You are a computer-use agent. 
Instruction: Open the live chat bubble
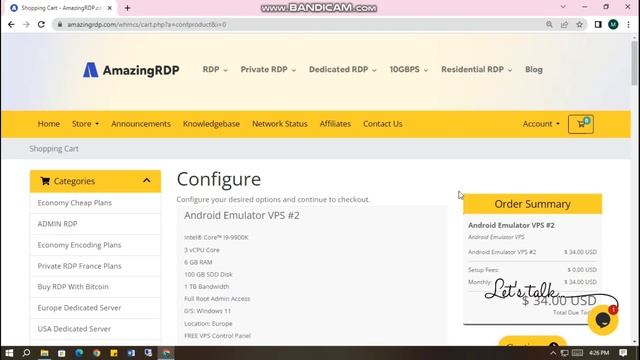[x=603, y=320]
